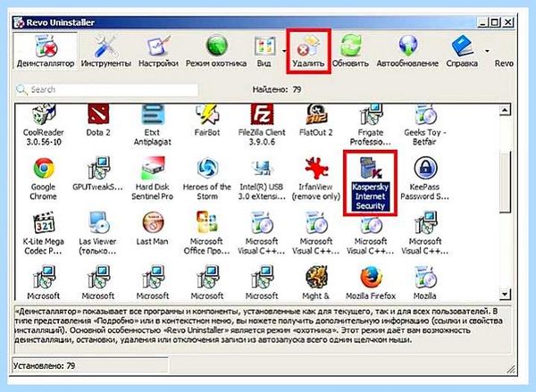536x392 pixels.
Task: Open the Инструменты toolbar item
Action: click(x=106, y=51)
